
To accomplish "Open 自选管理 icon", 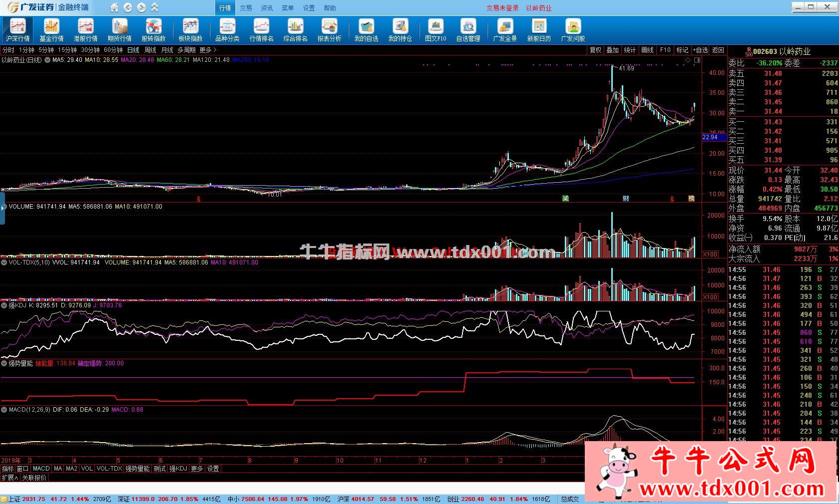I will 468,30.
